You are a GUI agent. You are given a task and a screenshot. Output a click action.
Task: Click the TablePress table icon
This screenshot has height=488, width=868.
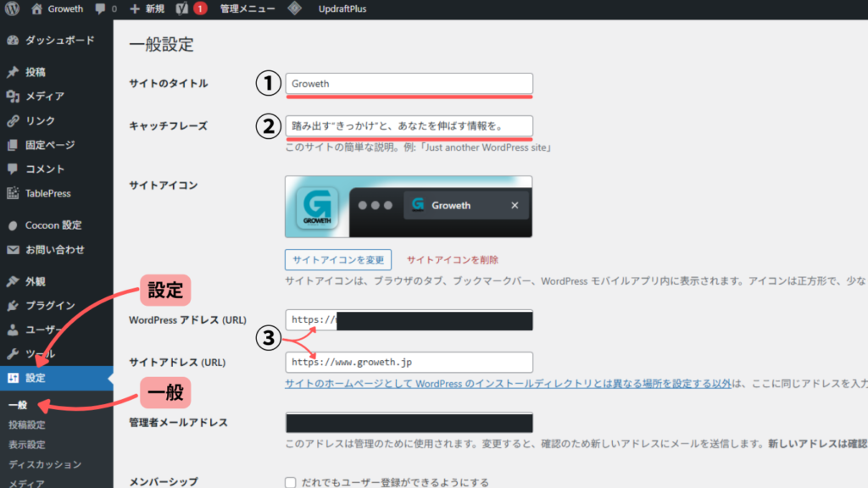pos(13,193)
